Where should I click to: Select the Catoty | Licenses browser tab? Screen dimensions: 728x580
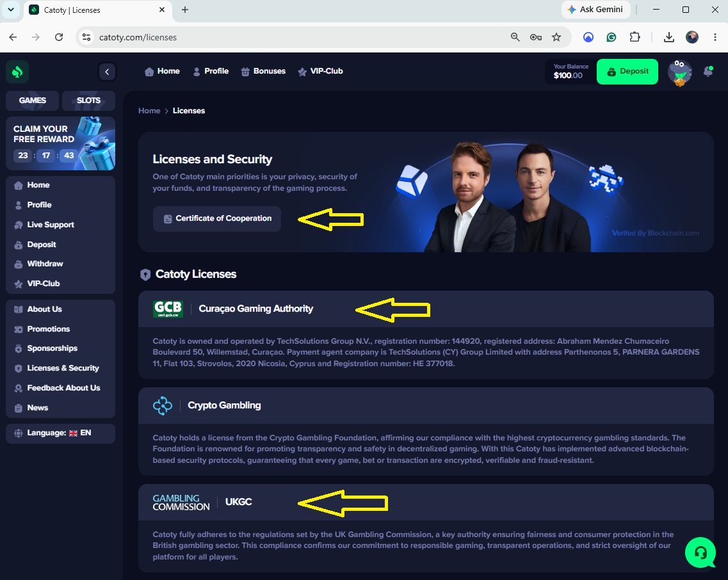[97, 10]
